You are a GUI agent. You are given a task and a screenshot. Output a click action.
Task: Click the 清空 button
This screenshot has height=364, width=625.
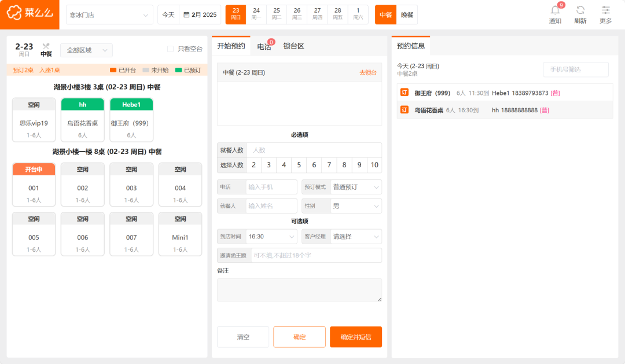242,337
